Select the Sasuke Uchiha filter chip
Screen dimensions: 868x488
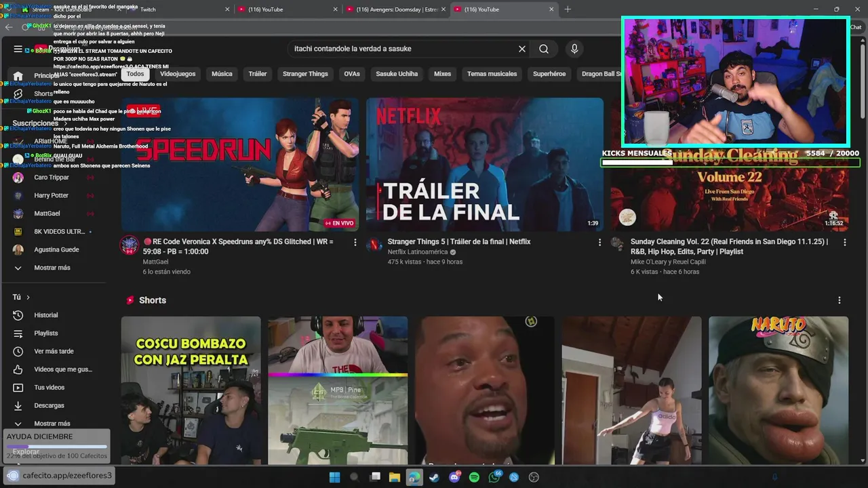click(397, 74)
